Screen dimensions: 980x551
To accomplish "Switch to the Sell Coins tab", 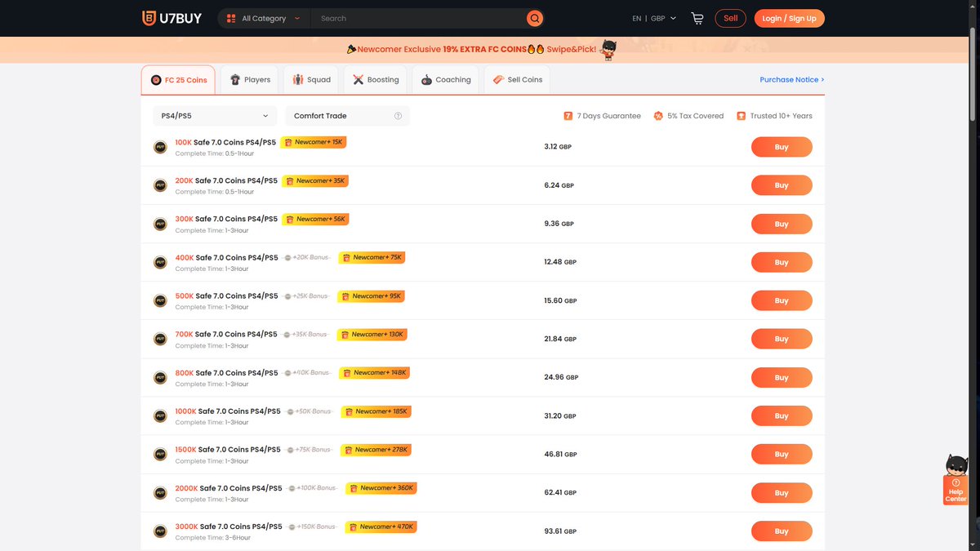I will point(516,79).
